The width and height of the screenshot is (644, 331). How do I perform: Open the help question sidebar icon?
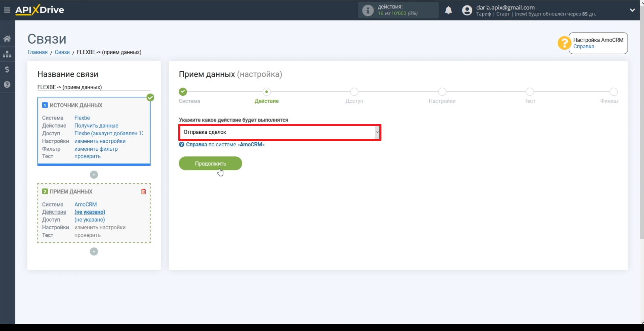(7, 85)
